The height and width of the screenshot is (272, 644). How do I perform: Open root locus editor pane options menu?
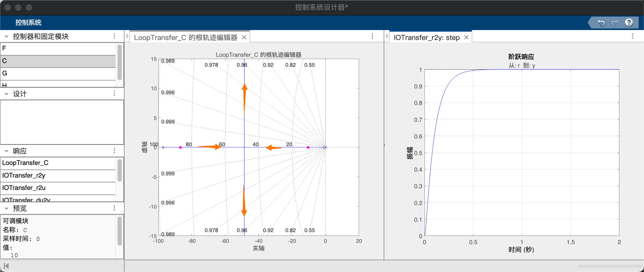point(372,36)
